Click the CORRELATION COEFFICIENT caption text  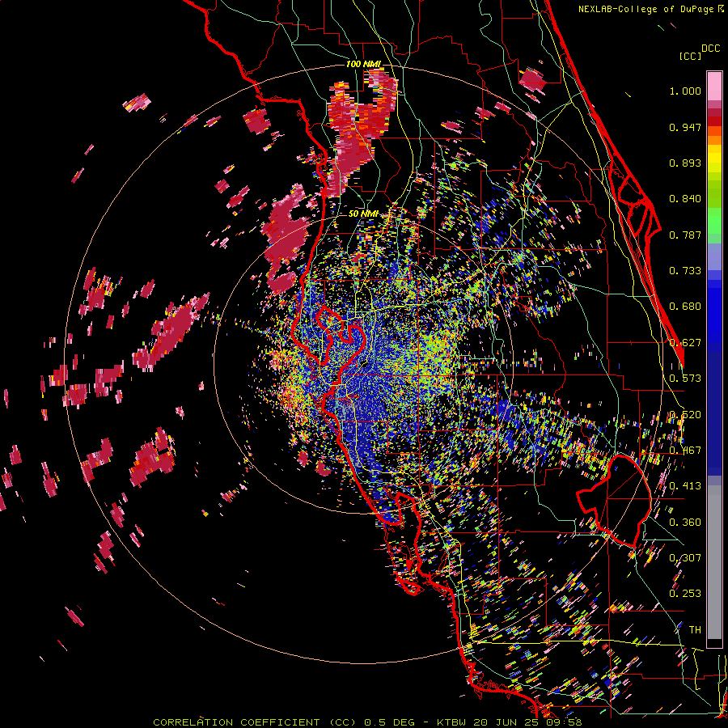236,722
